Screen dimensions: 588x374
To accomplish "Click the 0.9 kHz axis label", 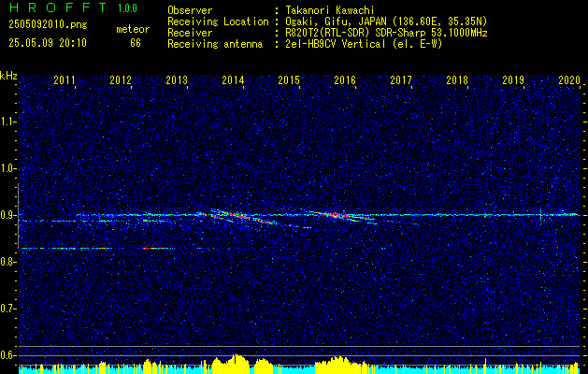I will (7, 215).
